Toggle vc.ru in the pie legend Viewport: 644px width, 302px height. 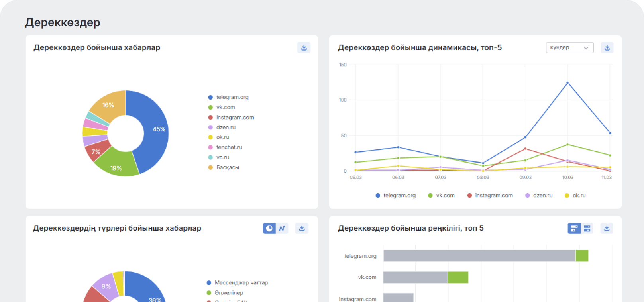point(219,157)
